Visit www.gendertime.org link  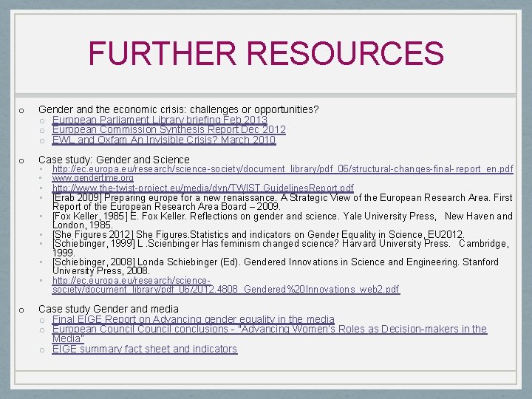[x=93, y=178]
